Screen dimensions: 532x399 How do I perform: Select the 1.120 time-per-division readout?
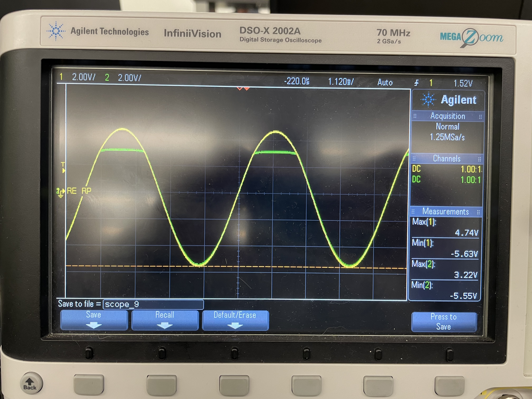(341, 82)
